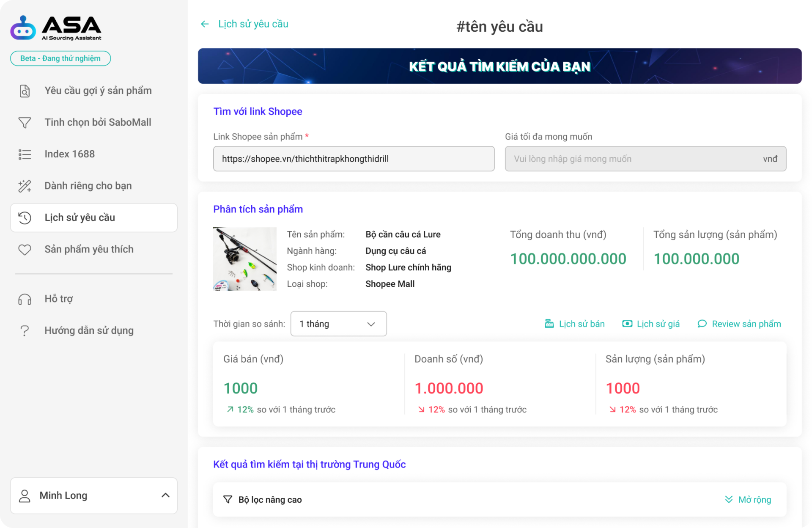812x528 pixels.
Task: Open Hướng dẫn sử dụng
Action: tap(88, 330)
